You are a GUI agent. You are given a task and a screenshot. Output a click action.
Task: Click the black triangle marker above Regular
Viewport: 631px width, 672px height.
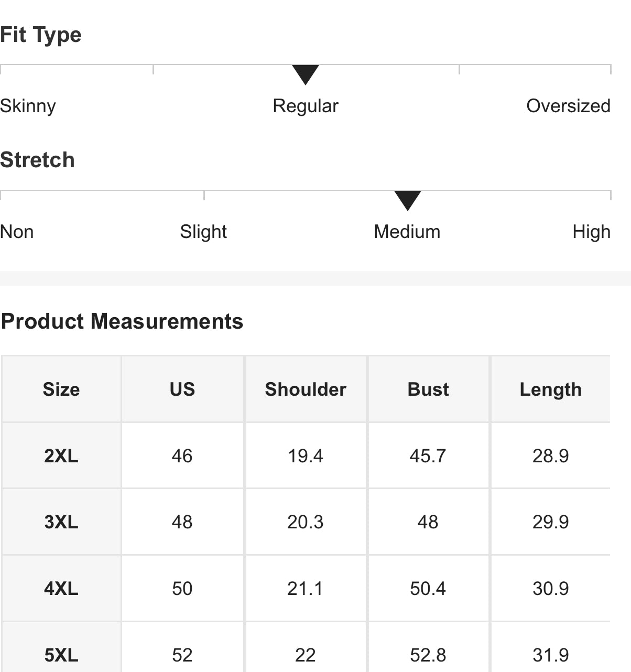point(306,74)
